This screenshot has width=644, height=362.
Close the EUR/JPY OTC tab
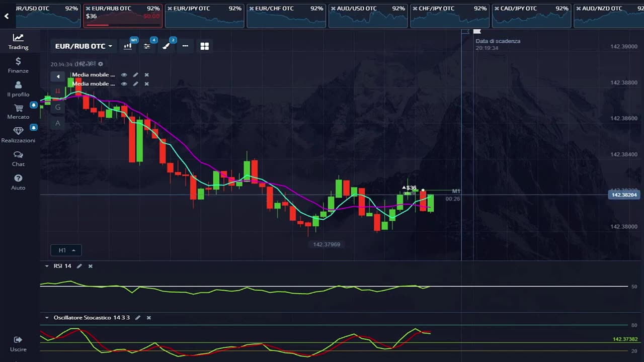(170, 9)
